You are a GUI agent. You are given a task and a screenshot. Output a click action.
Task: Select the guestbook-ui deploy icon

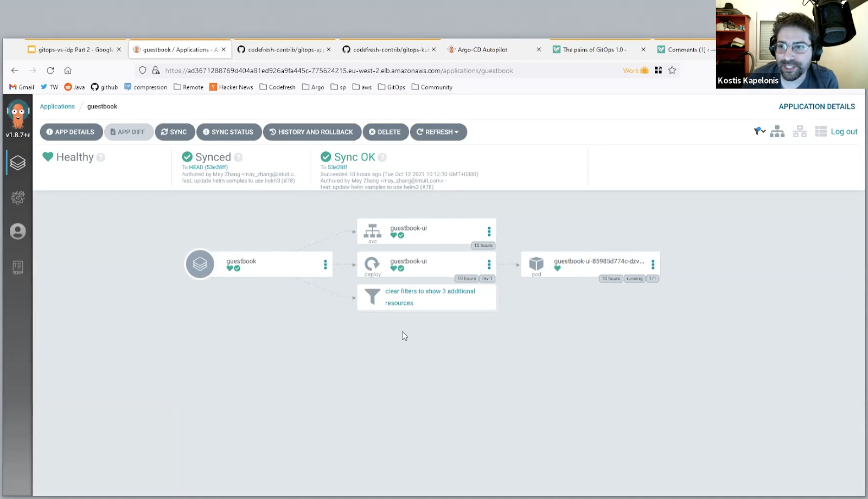372,264
